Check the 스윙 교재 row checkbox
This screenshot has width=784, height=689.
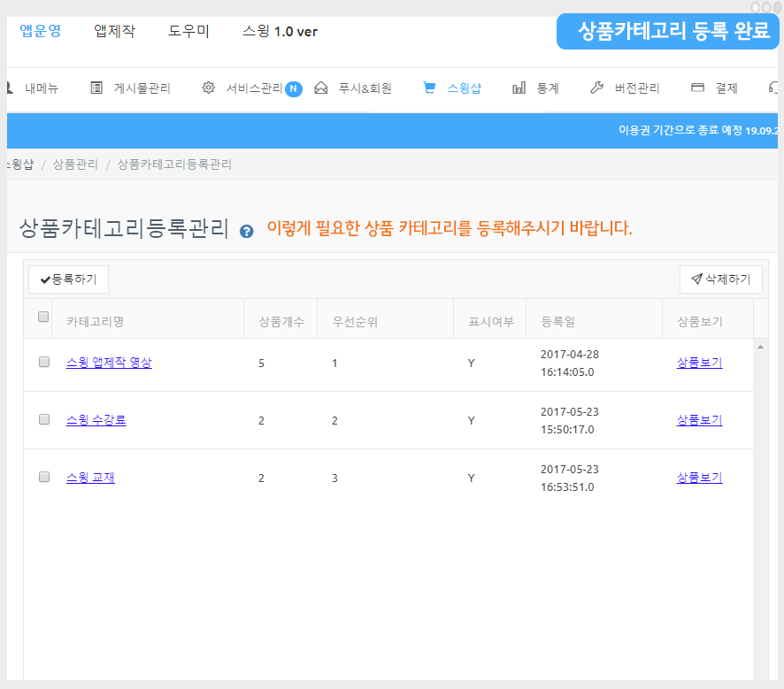coord(44,477)
